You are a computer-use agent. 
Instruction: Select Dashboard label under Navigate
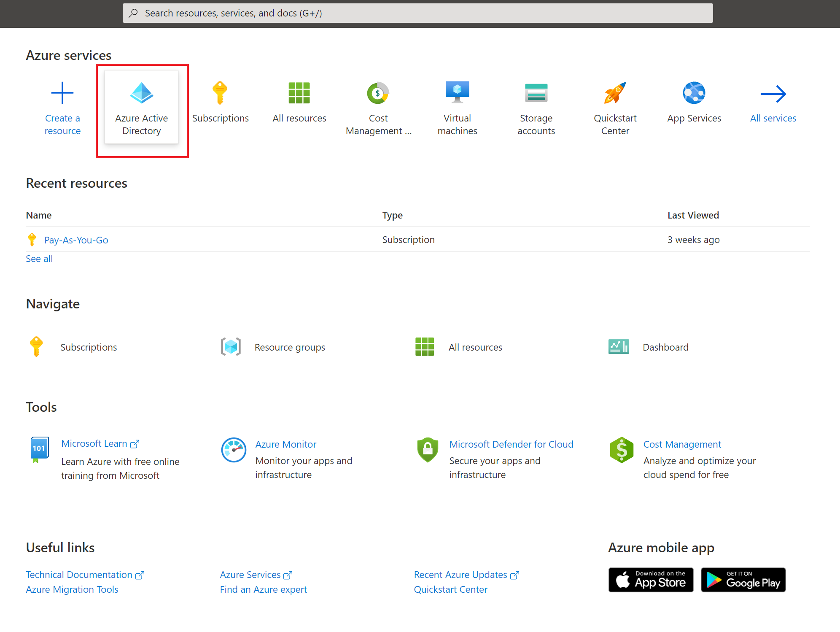coord(665,347)
